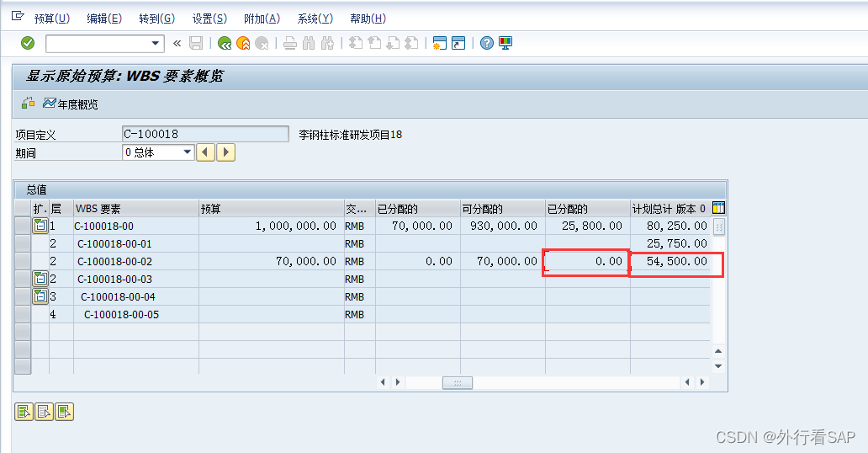Click the green checkmark Enter icon
This screenshot has width=868, height=453.
pos(28,43)
